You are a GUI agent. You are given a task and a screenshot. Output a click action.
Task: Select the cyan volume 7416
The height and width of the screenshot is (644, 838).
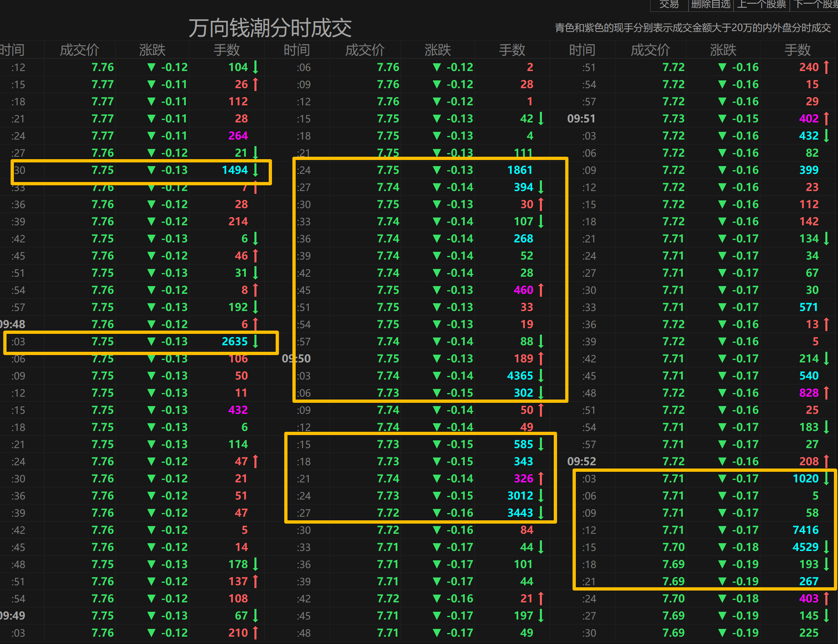coord(805,530)
